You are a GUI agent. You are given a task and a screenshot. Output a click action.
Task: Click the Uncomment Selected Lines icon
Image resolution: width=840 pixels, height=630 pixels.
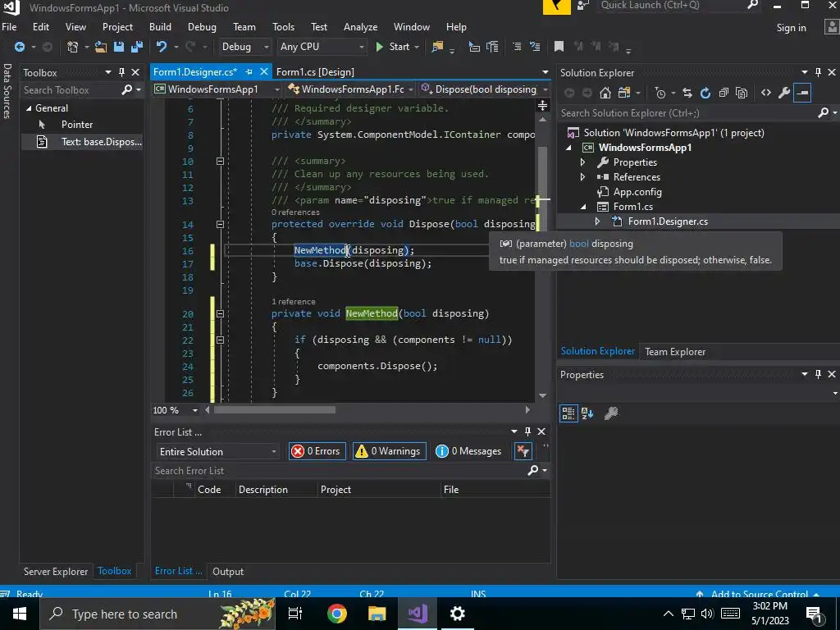[x=535, y=47]
